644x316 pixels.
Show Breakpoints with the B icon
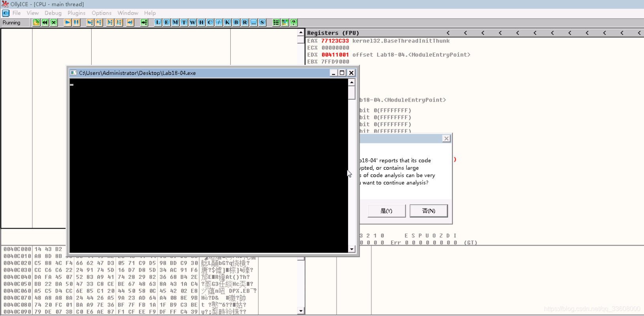236,23
